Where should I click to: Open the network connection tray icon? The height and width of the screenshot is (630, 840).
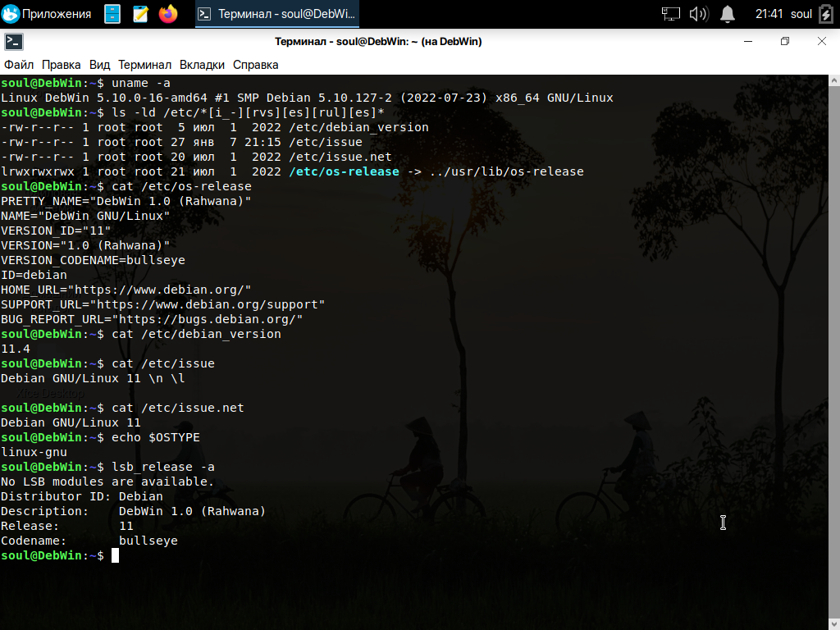point(670,14)
